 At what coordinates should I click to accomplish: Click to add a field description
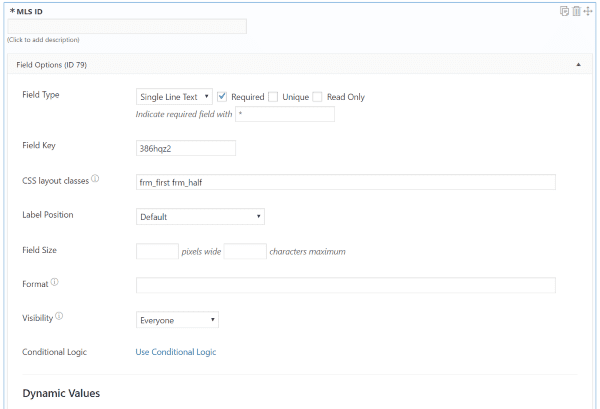point(43,40)
